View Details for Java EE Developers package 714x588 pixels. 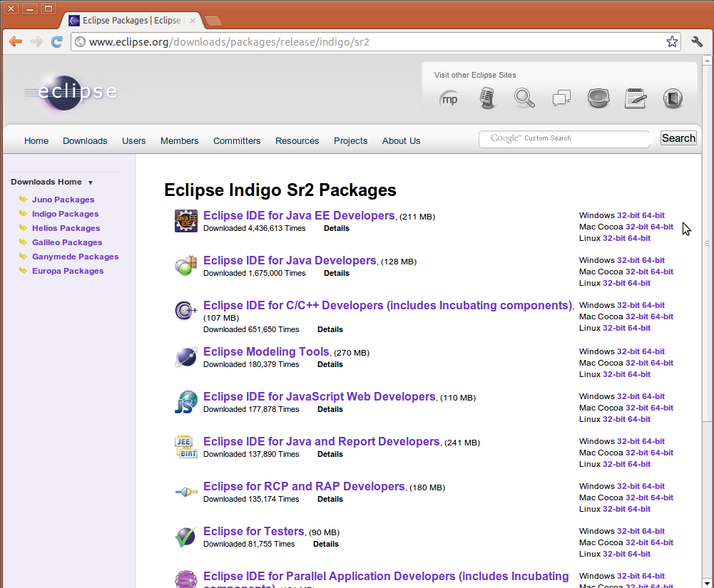337,229
